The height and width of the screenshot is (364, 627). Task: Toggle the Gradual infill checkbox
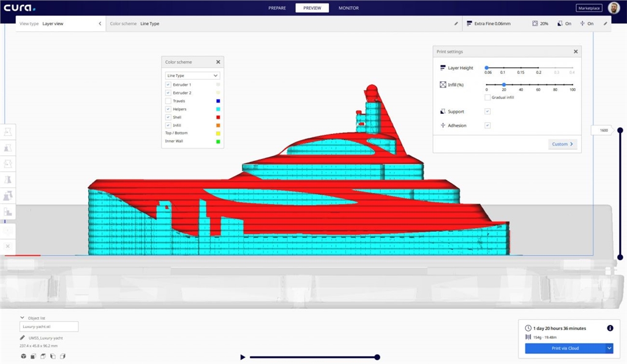[x=487, y=97]
